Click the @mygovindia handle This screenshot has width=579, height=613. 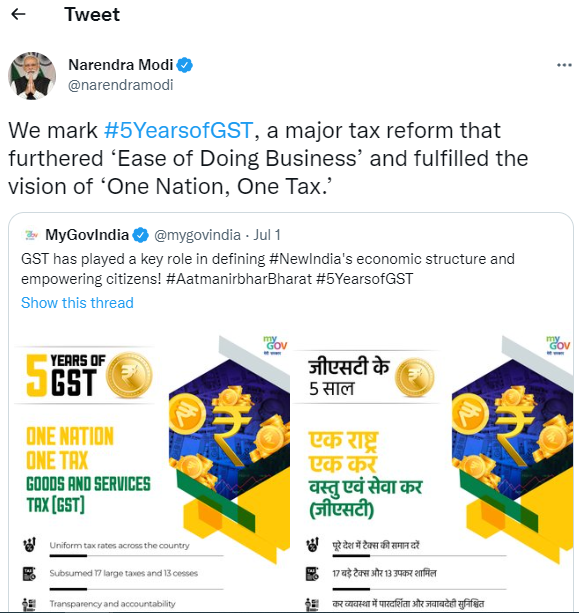[x=197, y=235]
